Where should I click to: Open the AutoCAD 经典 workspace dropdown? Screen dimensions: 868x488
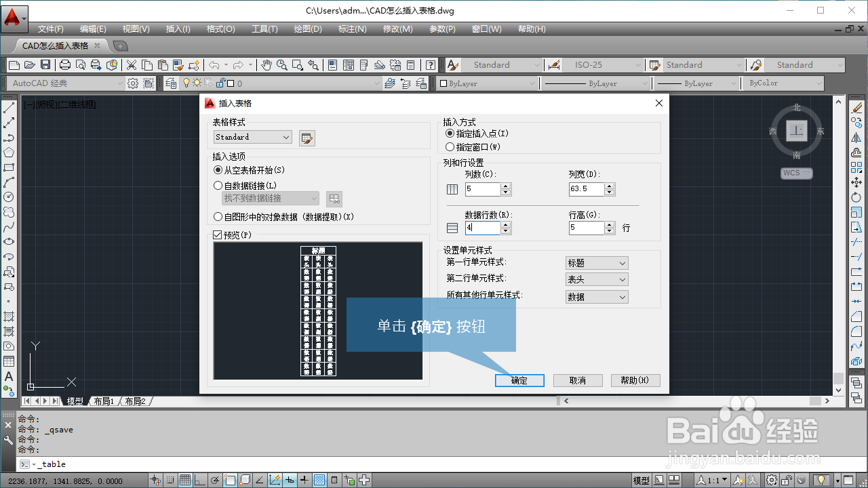coord(66,83)
